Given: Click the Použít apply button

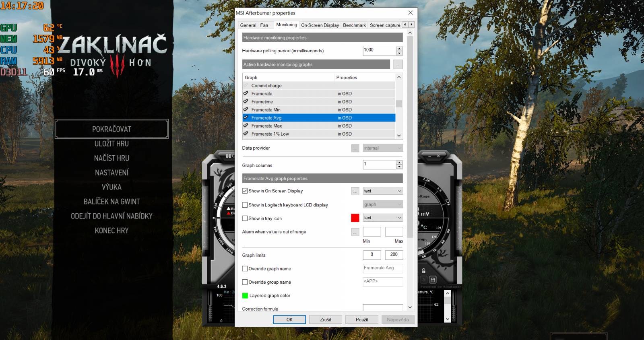Looking at the screenshot, I should (x=362, y=319).
